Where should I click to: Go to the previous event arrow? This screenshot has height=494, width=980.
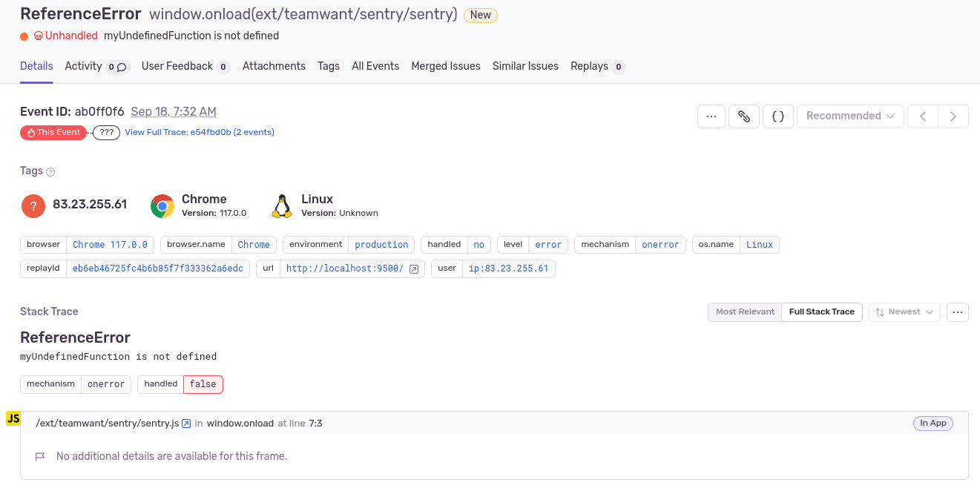coord(923,116)
